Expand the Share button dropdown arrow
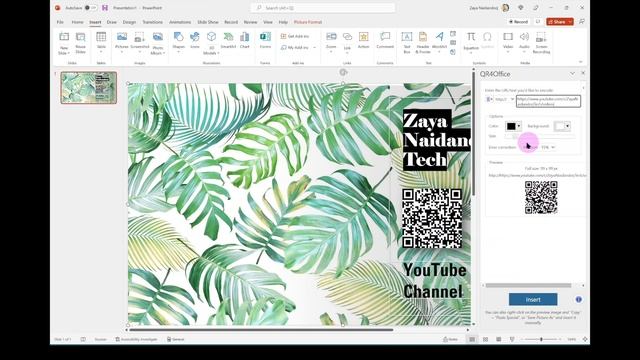The height and width of the screenshot is (360, 640). point(570,22)
